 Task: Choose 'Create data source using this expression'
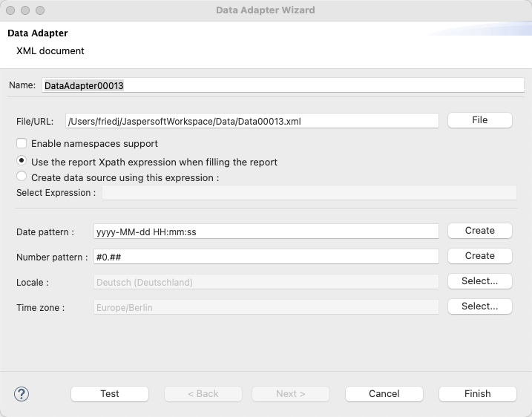pos(22,177)
